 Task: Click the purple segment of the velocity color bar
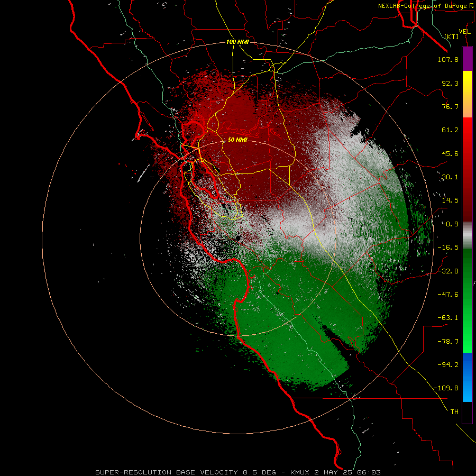tap(467, 59)
